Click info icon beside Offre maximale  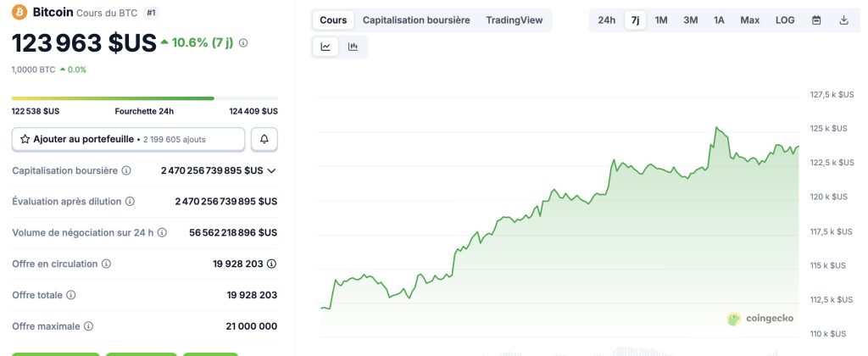pyautogui.click(x=89, y=325)
